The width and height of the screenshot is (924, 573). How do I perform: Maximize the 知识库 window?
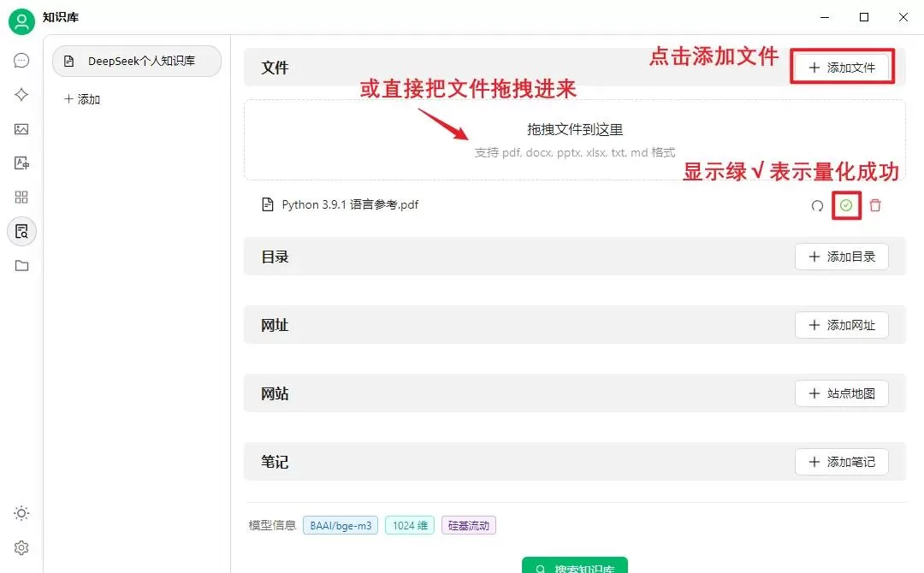click(864, 17)
